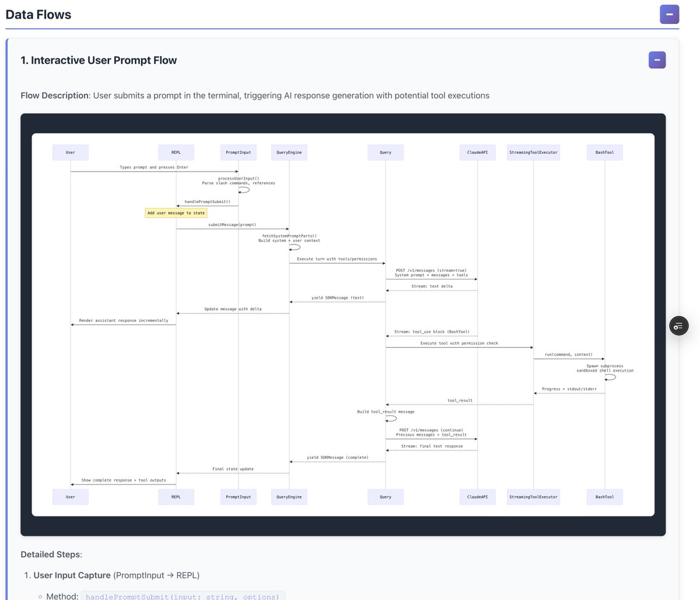Collapse the Interactive User Prompt Flow card

657,60
